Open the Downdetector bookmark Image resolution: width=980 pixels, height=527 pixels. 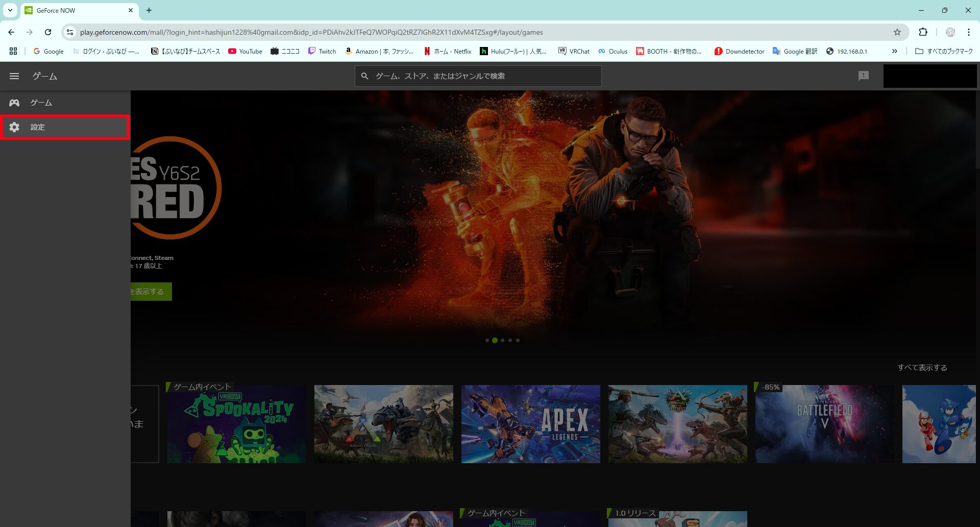pos(739,51)
